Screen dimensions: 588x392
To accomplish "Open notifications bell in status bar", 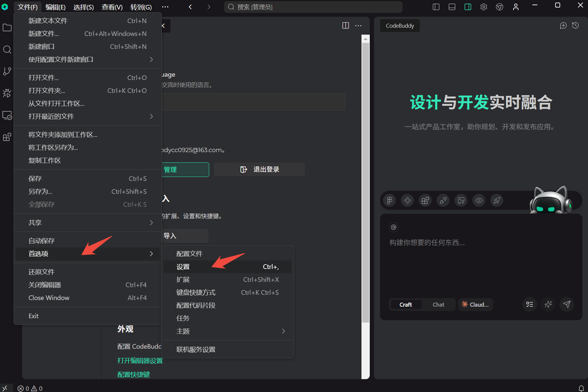I will pos(581,388).
